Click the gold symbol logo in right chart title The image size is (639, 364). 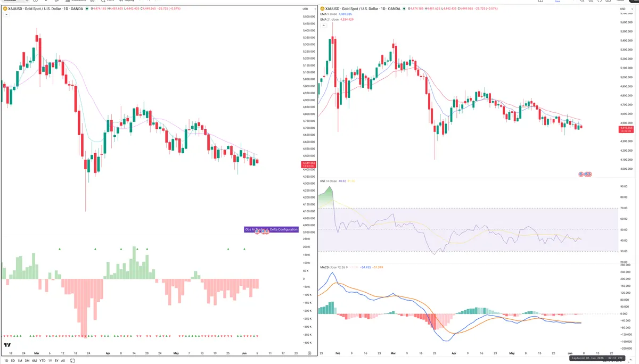[x=323, y=9]
